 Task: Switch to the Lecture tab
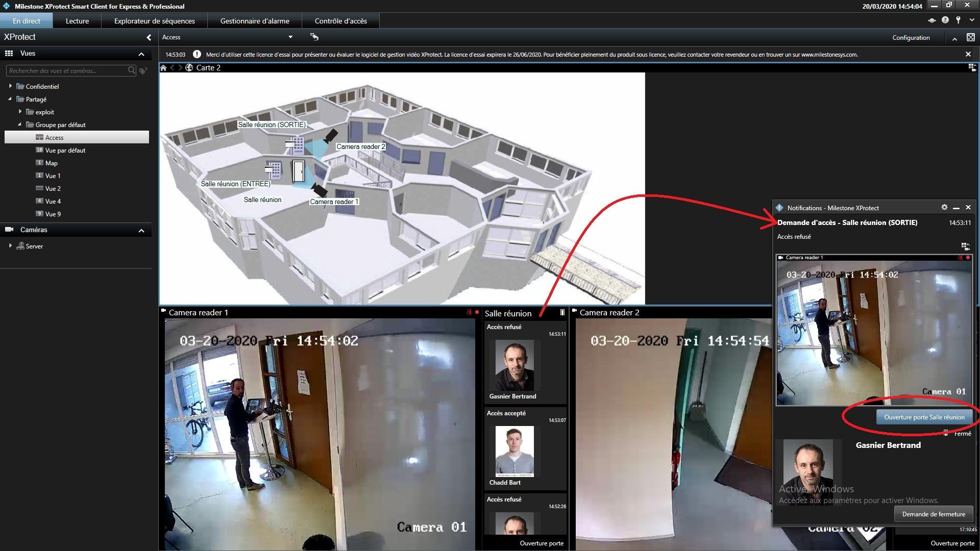[x=77, y=21]
